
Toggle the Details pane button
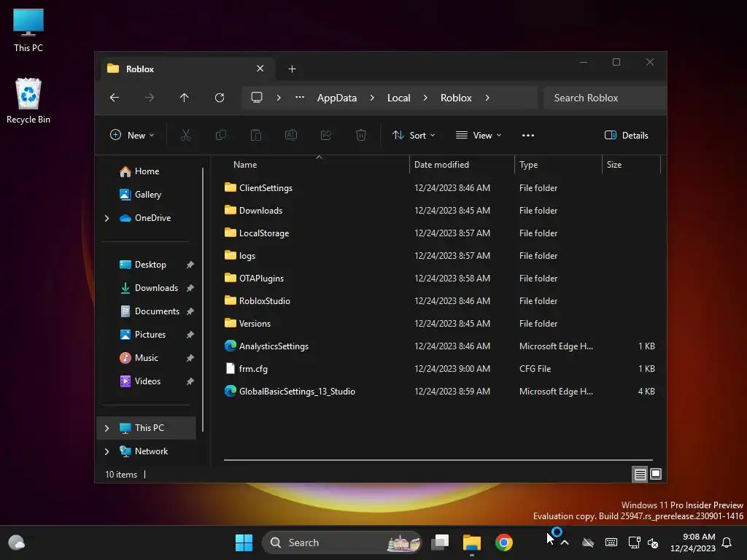627,135
